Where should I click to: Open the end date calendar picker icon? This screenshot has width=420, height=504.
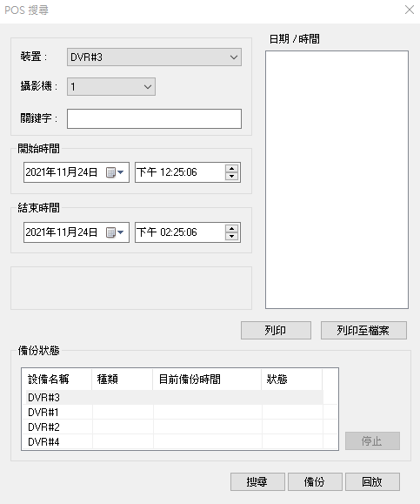[115, 232]
